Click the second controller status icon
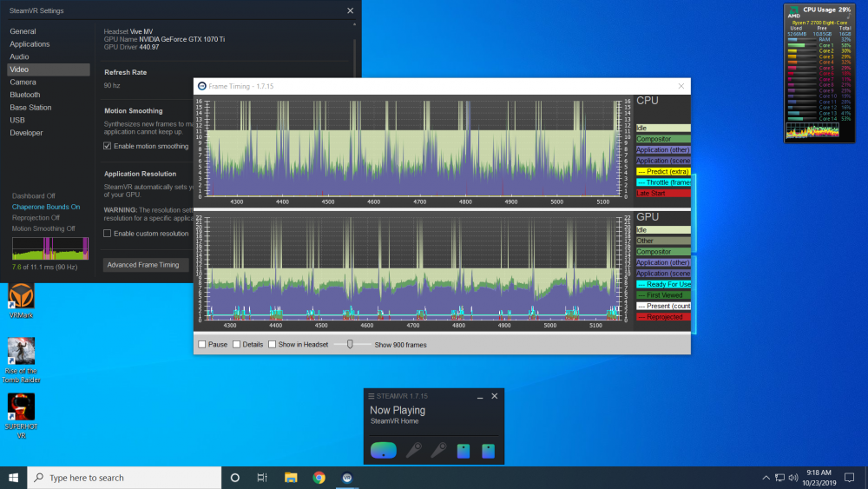Viewport: 868px width, 489px height. point(438,450)
